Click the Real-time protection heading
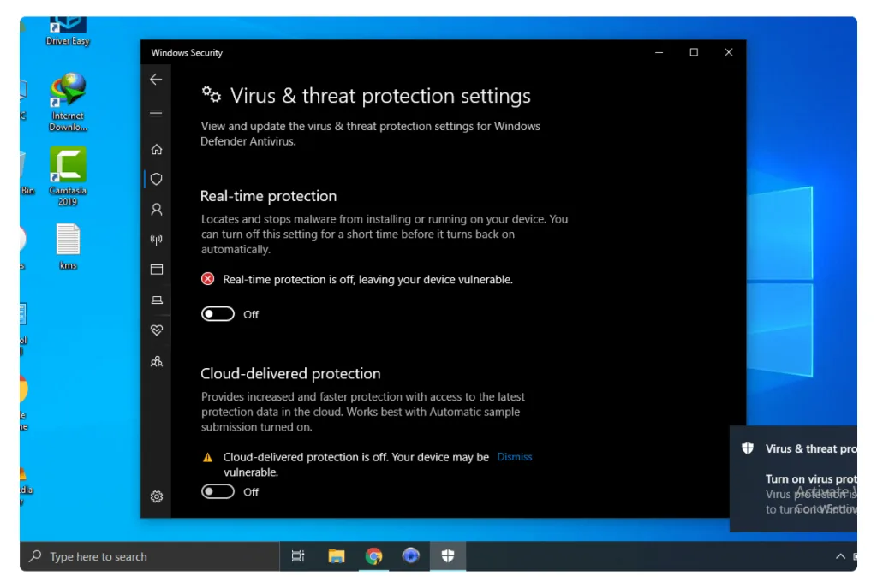The height and width of the screenshot is (588, 877). point(268,196)
